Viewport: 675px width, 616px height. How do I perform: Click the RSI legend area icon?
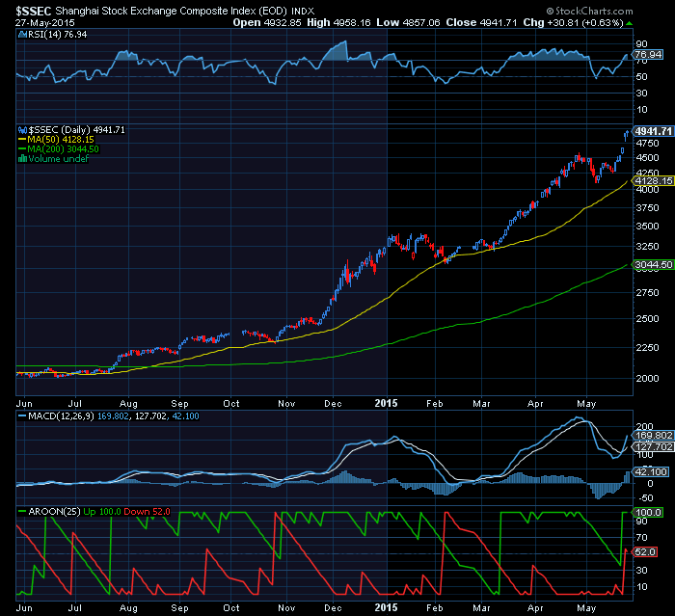coord(22,35)
